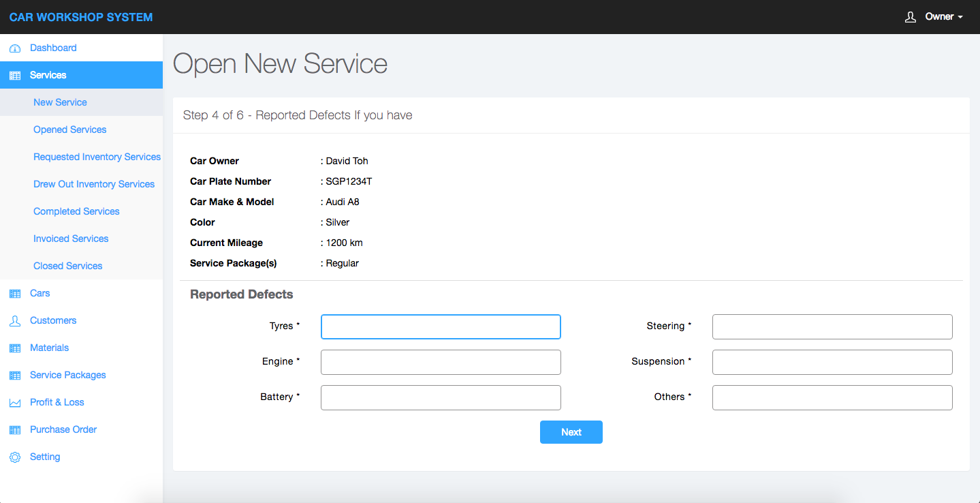The image size is (980, 503).
Task: Click the Dashboard speedometer icon
Action: pos(15,48)
